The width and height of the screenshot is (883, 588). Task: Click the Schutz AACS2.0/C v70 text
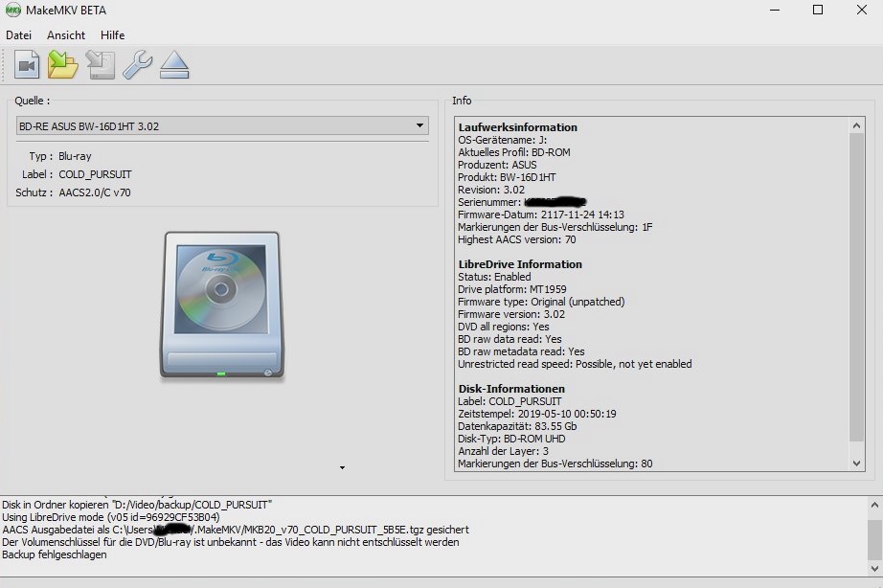coord(73,192)
